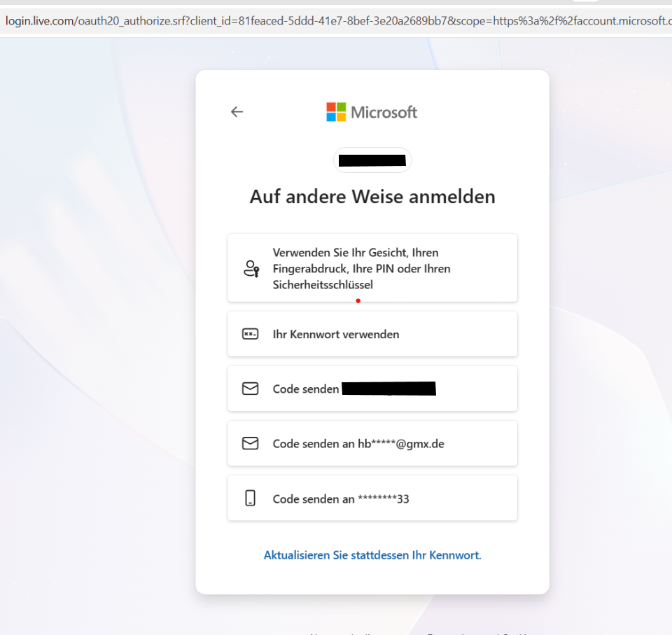Click the envelope icon beside hb*****@gmx.de
Viewport: 672px width, 635px height.
coord(251,443)
